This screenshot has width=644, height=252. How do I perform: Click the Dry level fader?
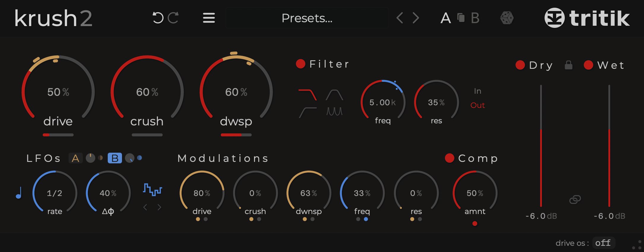click(541, 146)
